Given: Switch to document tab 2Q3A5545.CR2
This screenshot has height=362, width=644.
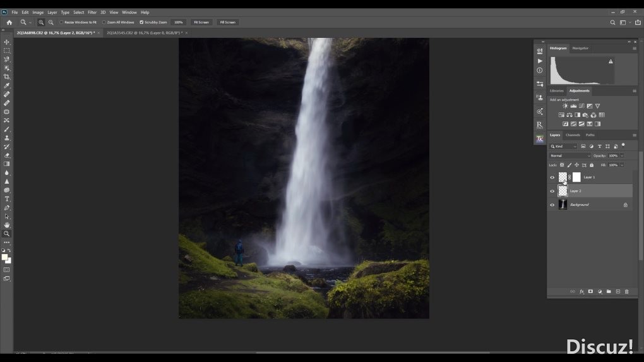Looking at the screenshot, I should [145, 33].
